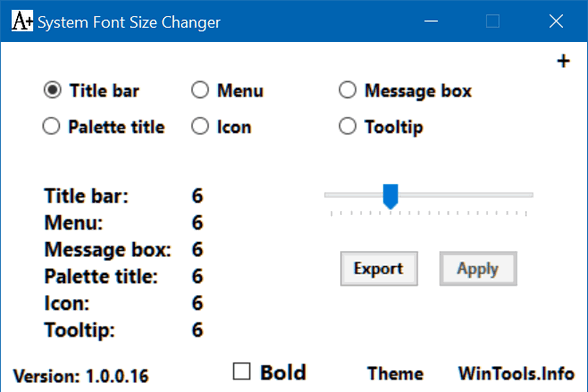588x392 pixels.
Task: Select the Icon radio button
Action: (200, 126)
